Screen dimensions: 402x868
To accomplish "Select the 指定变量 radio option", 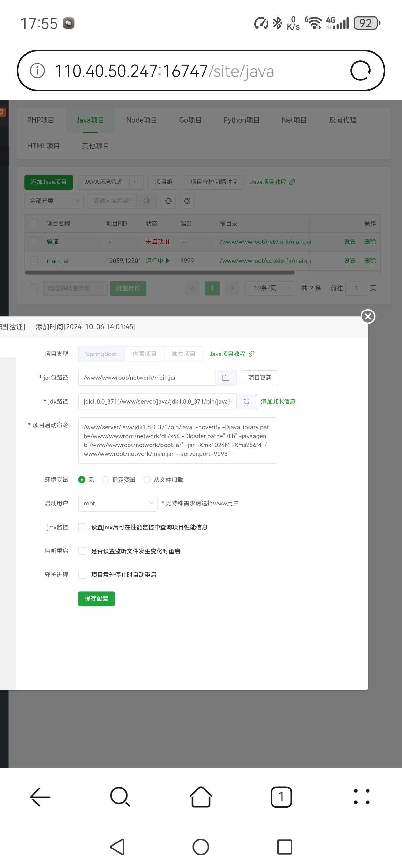I will [106, 480].
